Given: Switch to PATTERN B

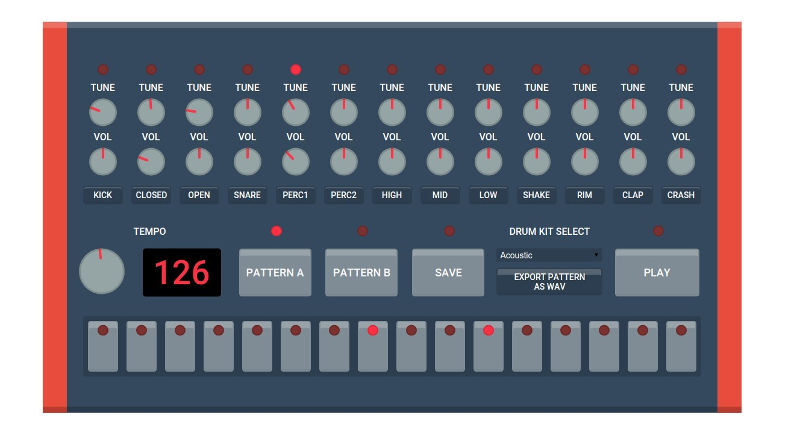Looking at the screenshot, I should pos(362,273).
